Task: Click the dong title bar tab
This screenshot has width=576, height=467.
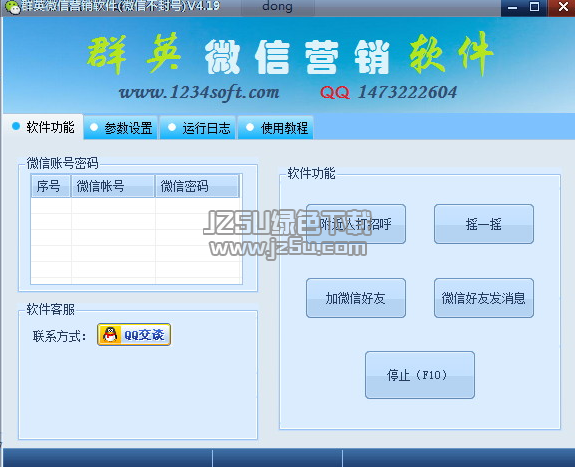Action: click(277, 7)
